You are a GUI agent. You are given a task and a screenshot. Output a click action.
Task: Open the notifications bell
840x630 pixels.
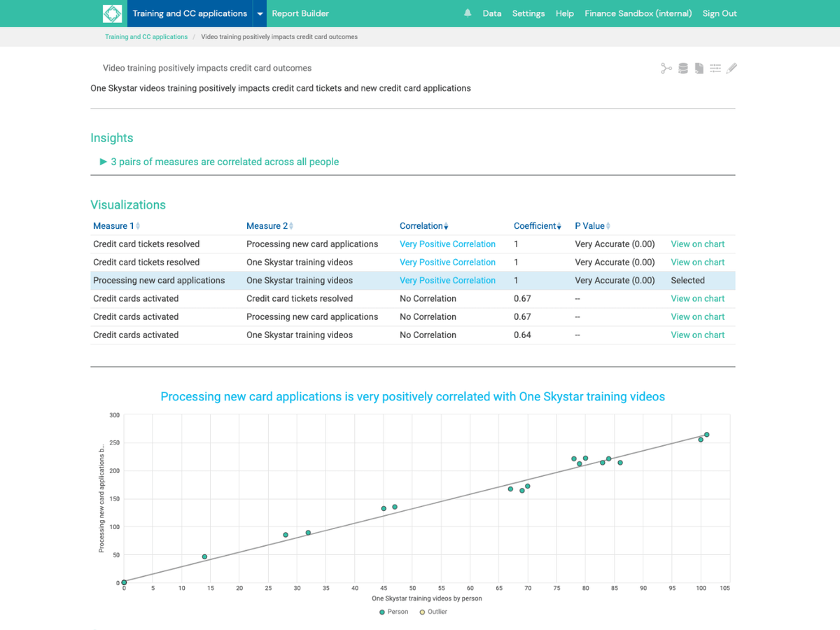(x=466, y=13)
